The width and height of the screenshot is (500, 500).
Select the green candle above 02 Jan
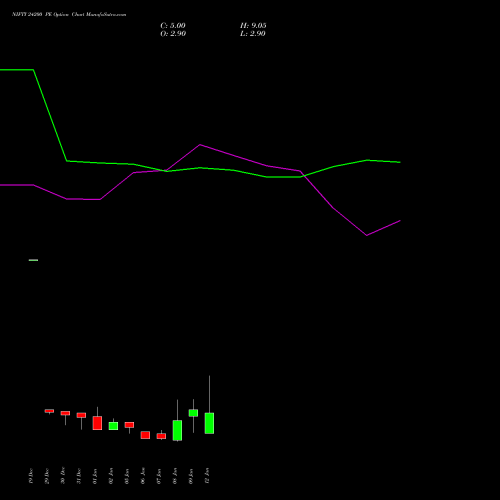point(113,426)
